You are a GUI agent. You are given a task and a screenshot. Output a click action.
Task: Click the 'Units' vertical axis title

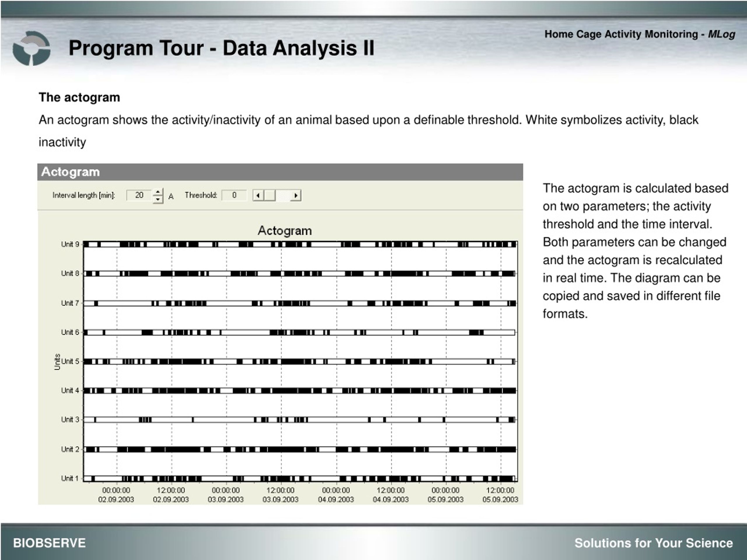tap(57, 361)
